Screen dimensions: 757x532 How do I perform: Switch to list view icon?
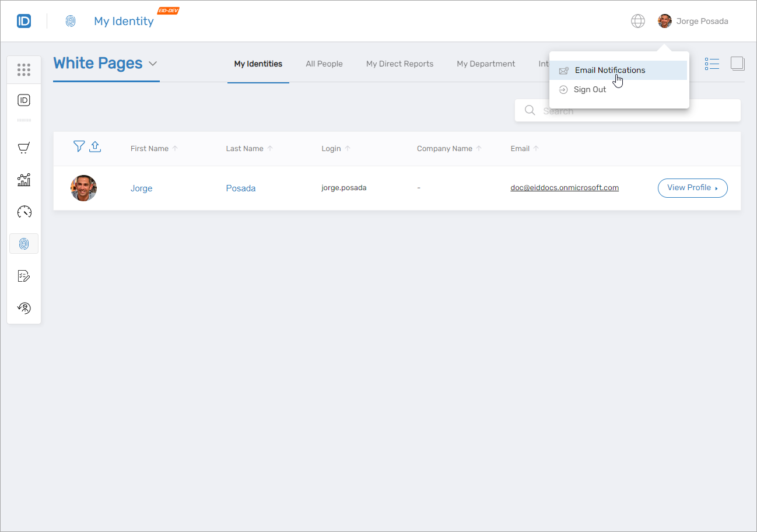coord(712,64)
